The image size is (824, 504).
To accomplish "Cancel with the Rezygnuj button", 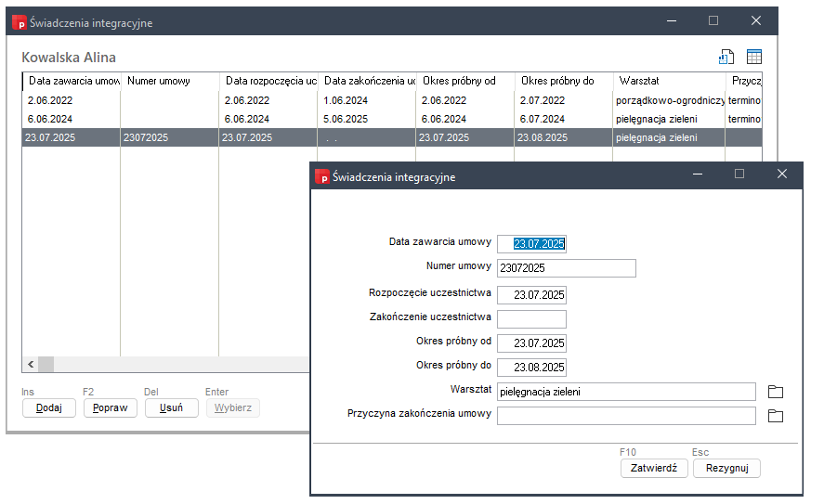I will (726, 469).
